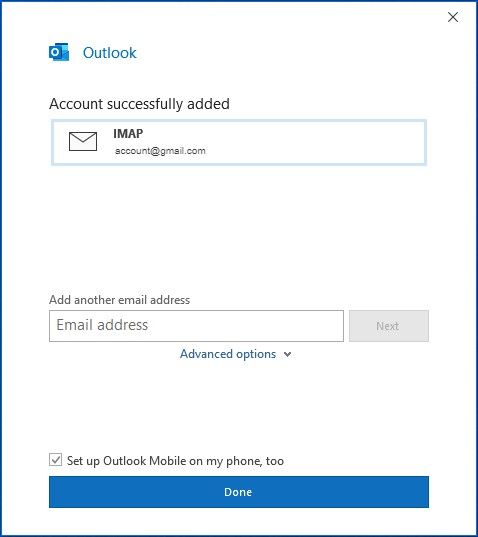Image resolution: width=478 pixels, height=537 pixels.
Task: Close the dialog with the X icon
Action: [453, 17]
